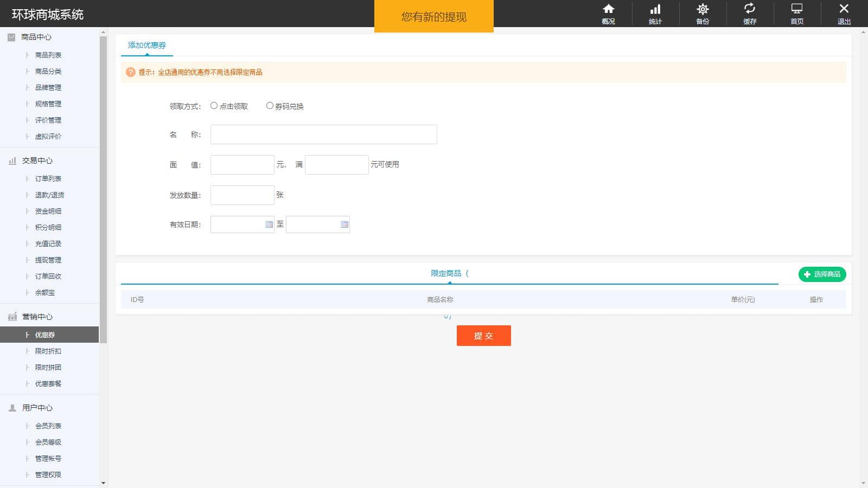This screenshot has height=488, width=868.
Task: Switch to the 添加优惠券 tab
Action: [x=147, y=46]
